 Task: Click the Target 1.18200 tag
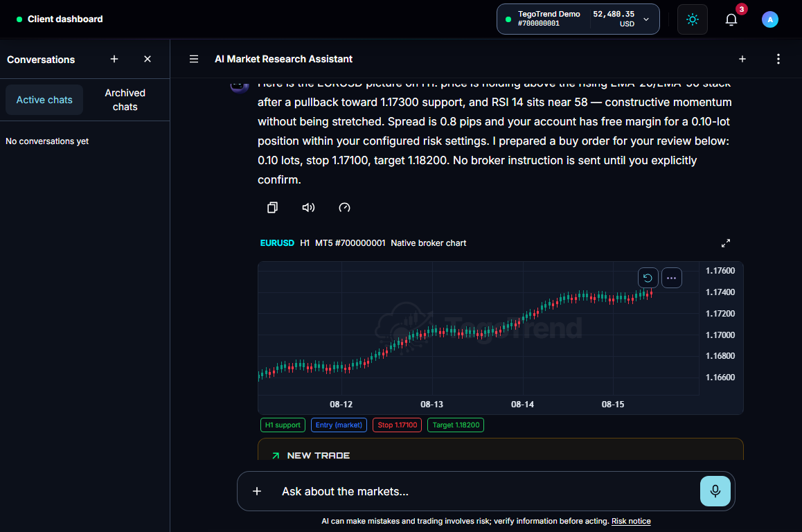[456, 425]
